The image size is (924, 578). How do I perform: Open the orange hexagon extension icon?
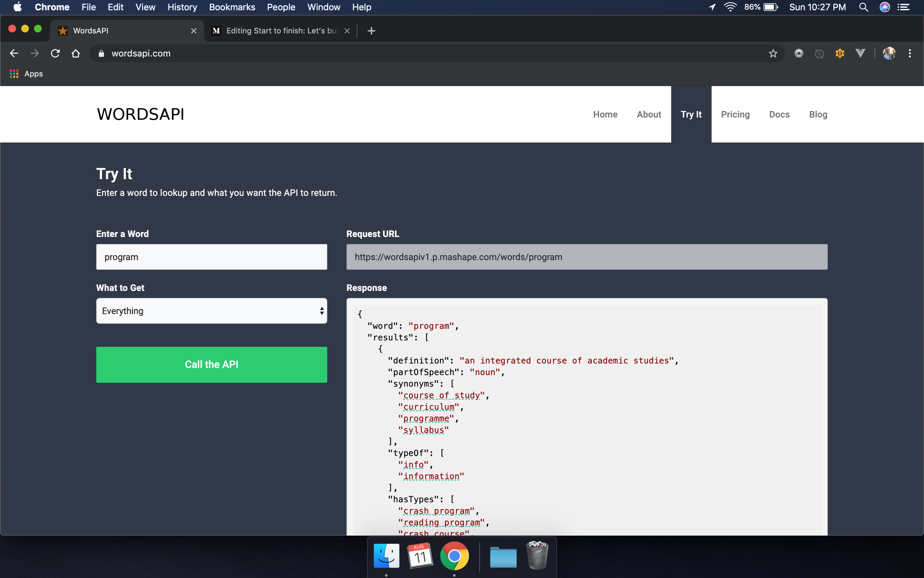tap(840, 53)
